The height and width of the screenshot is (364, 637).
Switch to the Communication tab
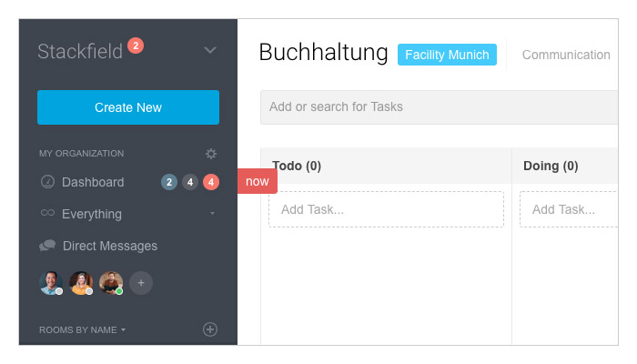(x=566, y=55)
